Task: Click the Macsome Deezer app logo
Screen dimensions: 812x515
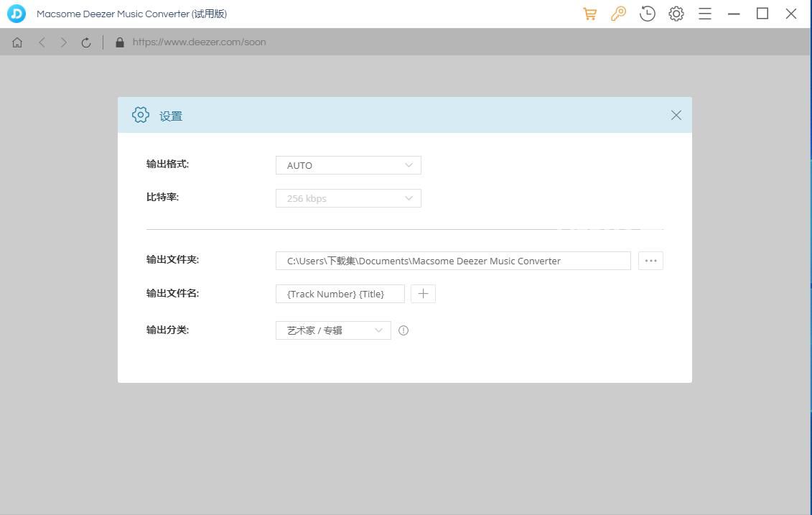Action: [17, 14]
